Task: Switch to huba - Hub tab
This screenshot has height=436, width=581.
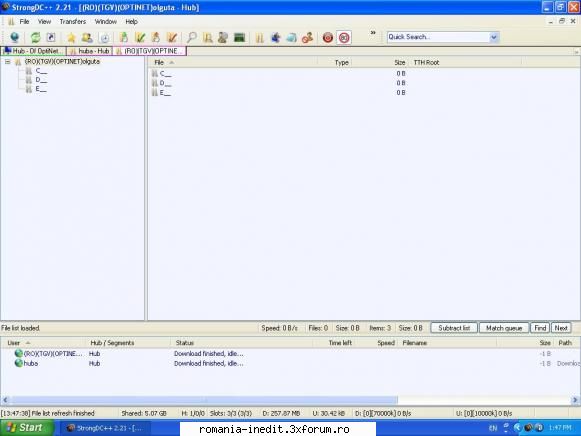Action: [89, 51]
